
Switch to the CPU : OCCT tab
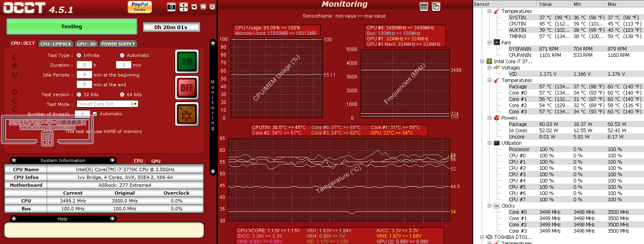23,44
